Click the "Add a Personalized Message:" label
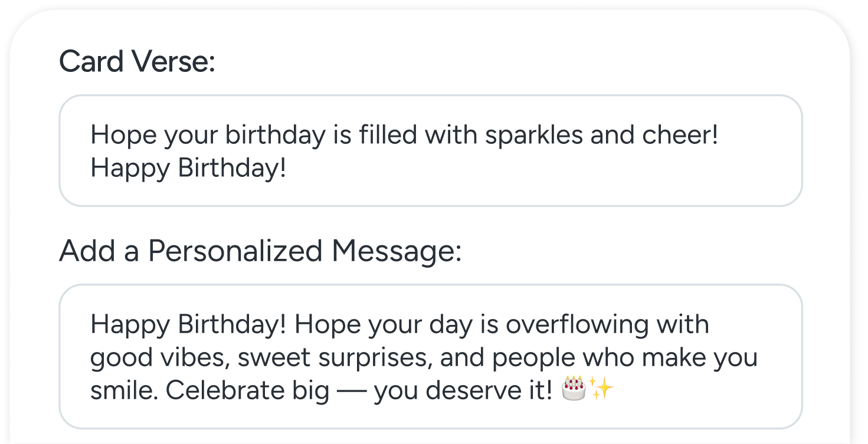Screen dimensions: 868x444 [260, 251]
